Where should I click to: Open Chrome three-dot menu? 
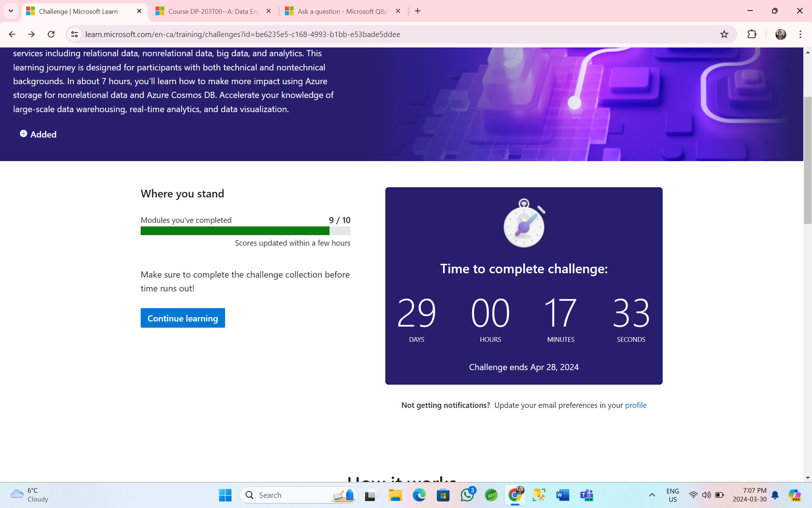click(x=800, y=34)
